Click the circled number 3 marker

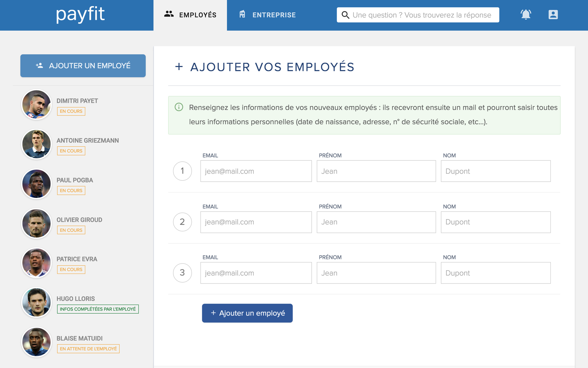point(182,273)
